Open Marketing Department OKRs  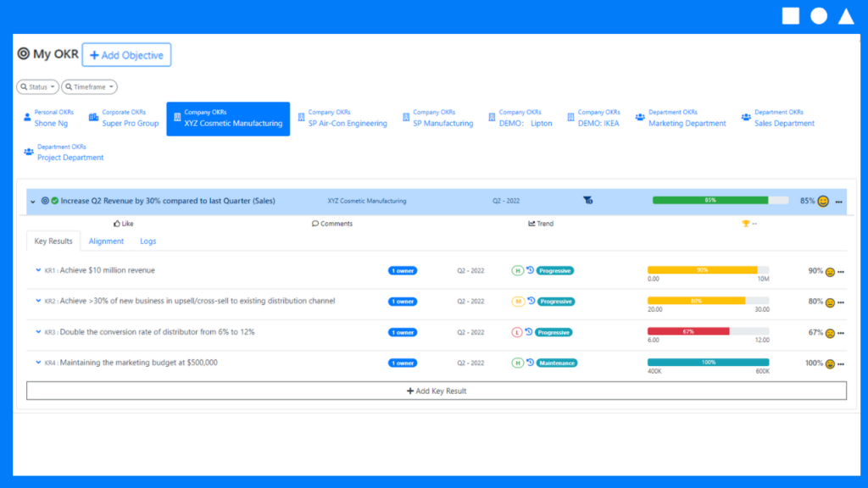pyautogui.click(x=681, y=119)
